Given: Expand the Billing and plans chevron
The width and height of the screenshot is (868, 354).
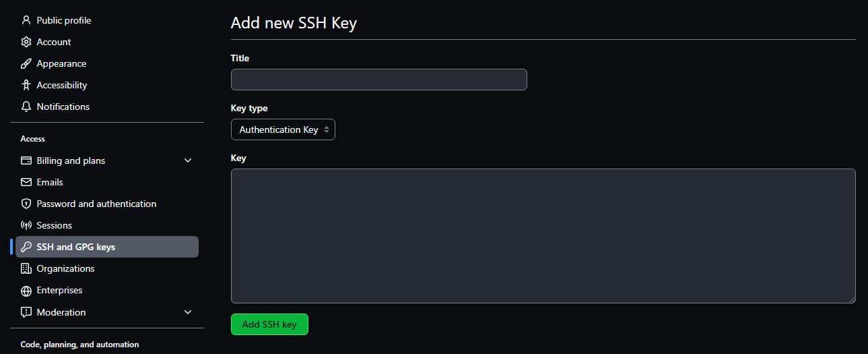Looking at the screenshot, I should tap(188, 160).
